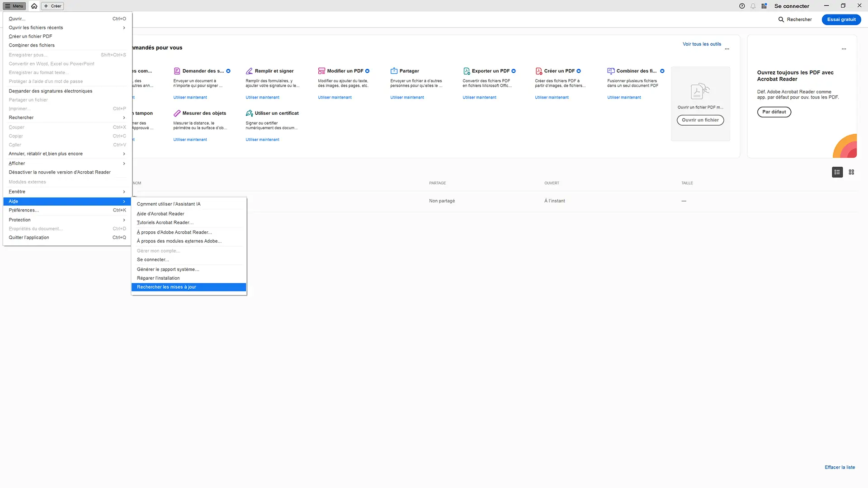Click the Essai gratuit button

point(841,19)
